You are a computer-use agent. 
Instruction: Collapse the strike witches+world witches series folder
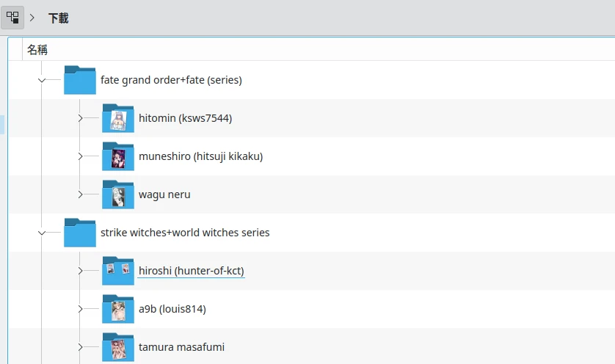pos(42,233)
